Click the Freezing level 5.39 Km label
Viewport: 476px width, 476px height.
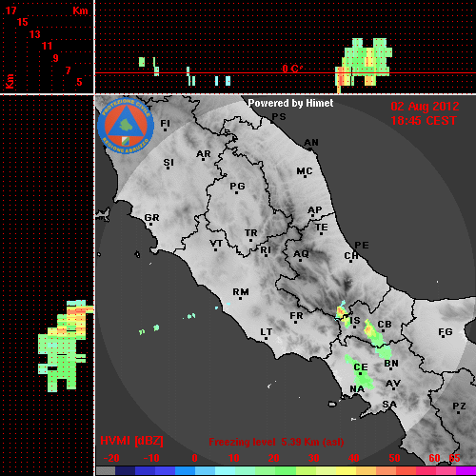coord(276,442)
